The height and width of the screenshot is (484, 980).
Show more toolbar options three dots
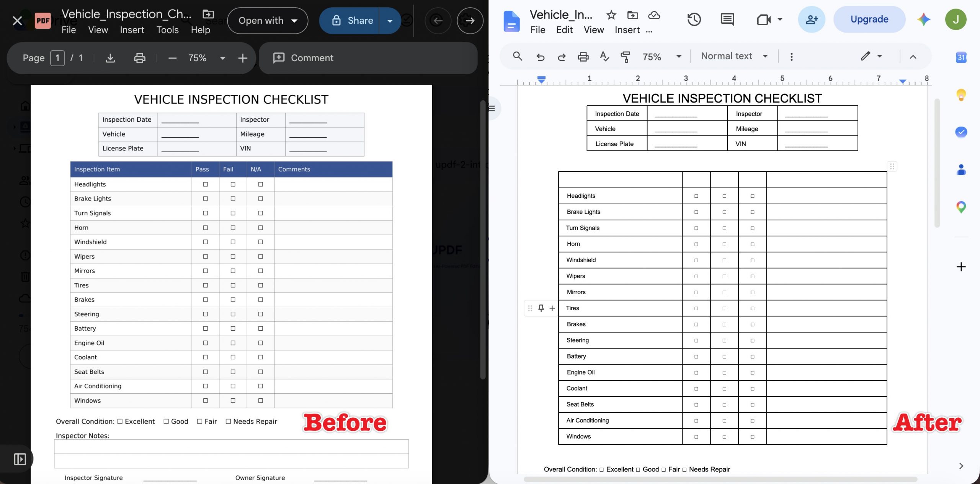[791, 57]
